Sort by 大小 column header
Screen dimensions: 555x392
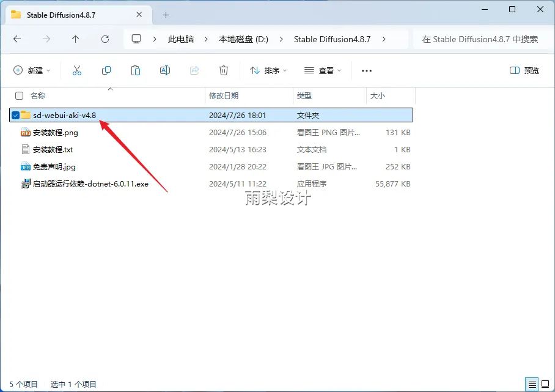pyautogui.click(x=377, y=95)
